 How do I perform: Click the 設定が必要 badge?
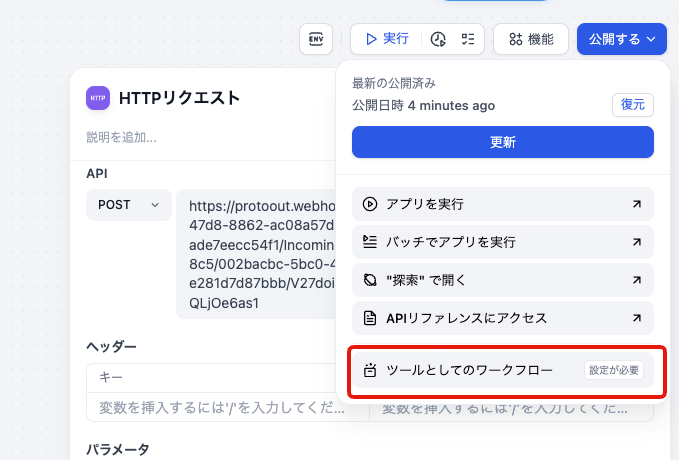[x=614, y=370]
